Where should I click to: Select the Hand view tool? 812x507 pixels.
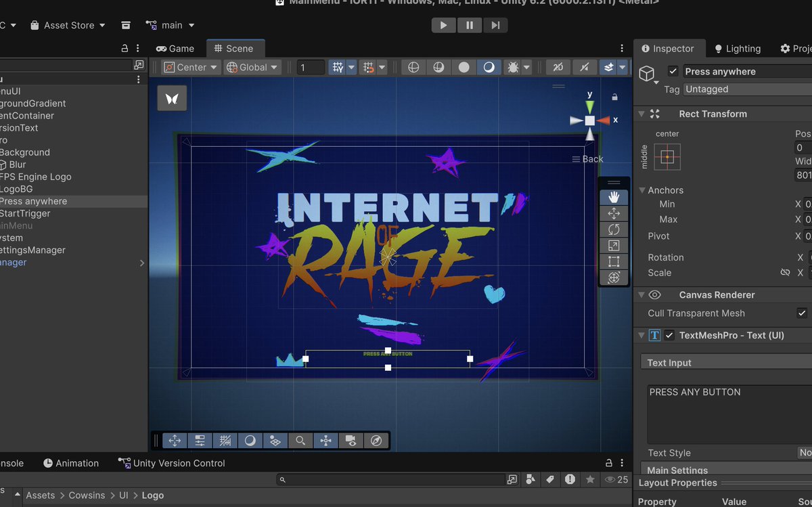(614, 198)
